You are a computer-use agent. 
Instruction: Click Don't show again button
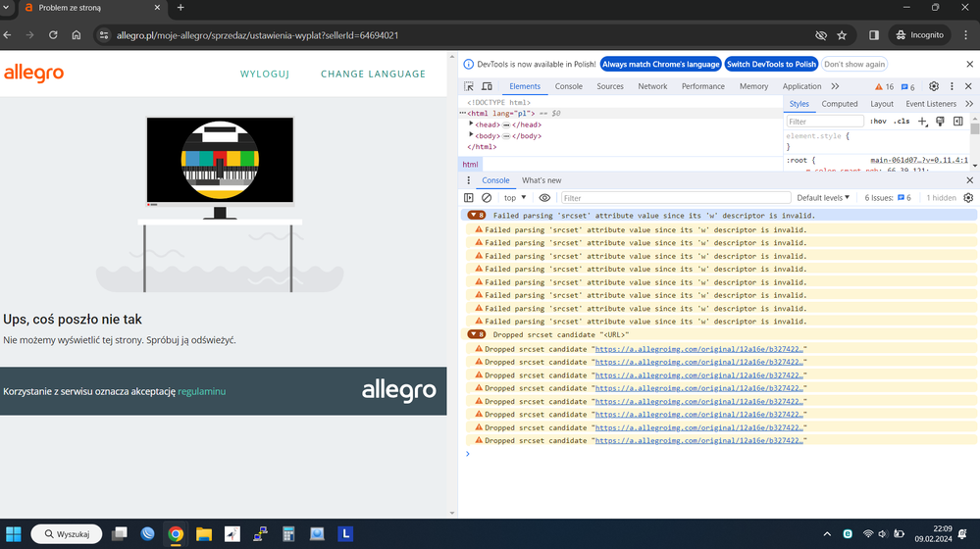(x=854, y=65)
